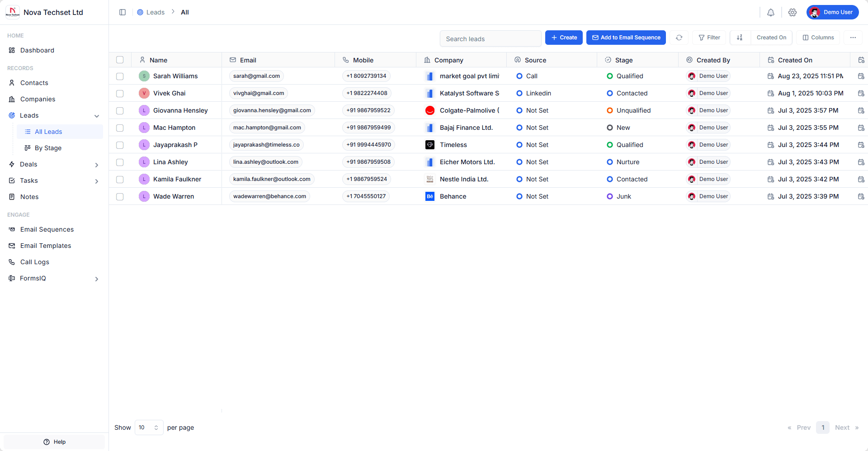Click the Colgate-Palmolive red logo
868x451 pixels.
(x=430, y=110)
